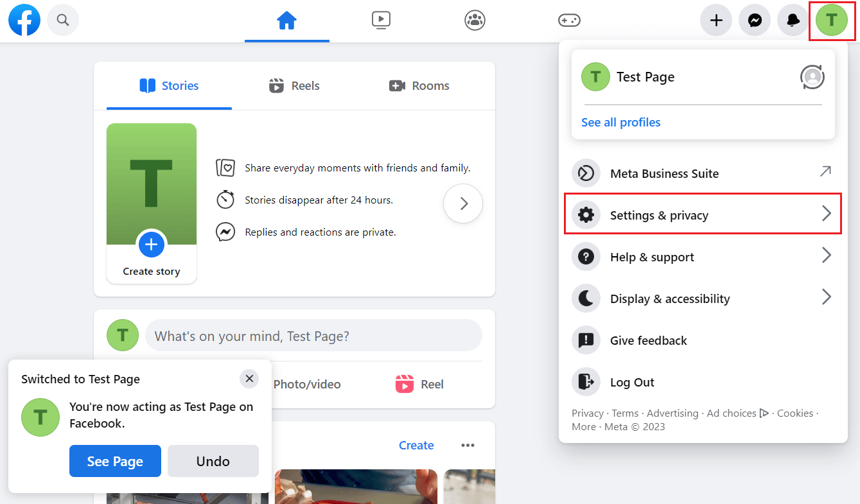Image resolution: width=860 pixels, height=504 pixels.
Task: Click the Reel post option
Action: (x=419, y=384)
